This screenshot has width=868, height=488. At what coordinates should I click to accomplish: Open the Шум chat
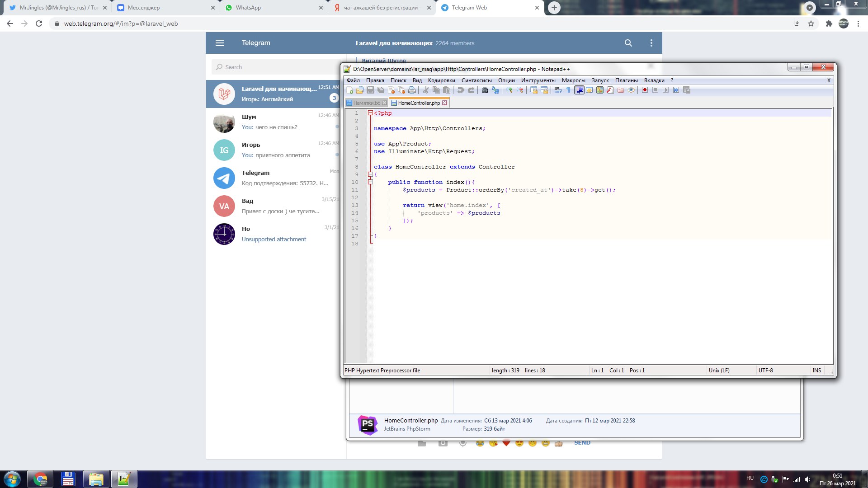[273, 122]
